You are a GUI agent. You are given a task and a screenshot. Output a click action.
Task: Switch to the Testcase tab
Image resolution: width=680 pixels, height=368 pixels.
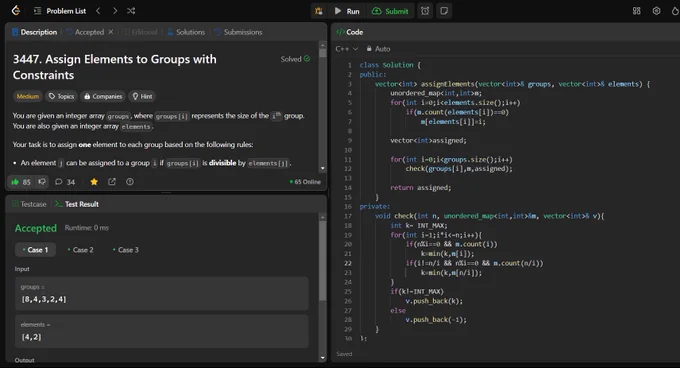coord(29,204)
